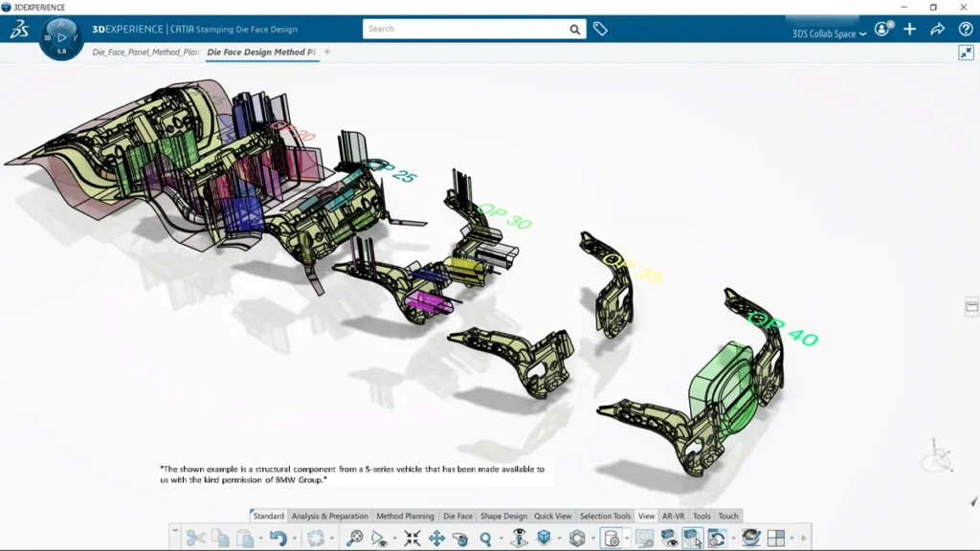This screenshot has width=980, height=551.
Task: Select the OP 30 label in viewport
Action: [504, 216]
